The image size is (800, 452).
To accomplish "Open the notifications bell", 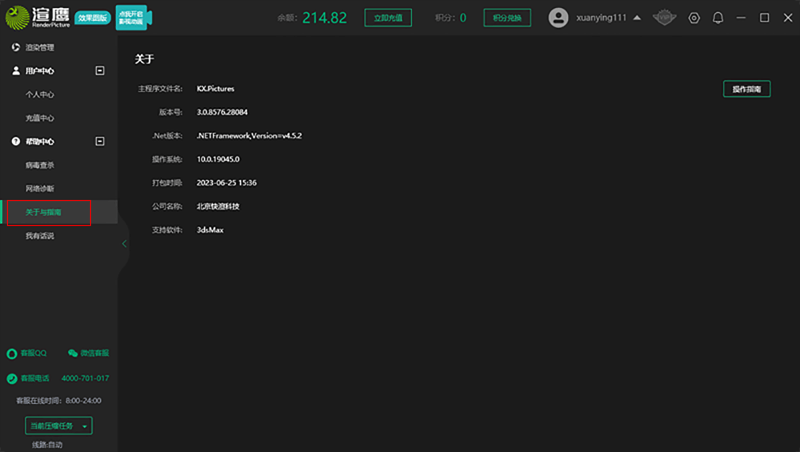I will (x=717, y=18).
